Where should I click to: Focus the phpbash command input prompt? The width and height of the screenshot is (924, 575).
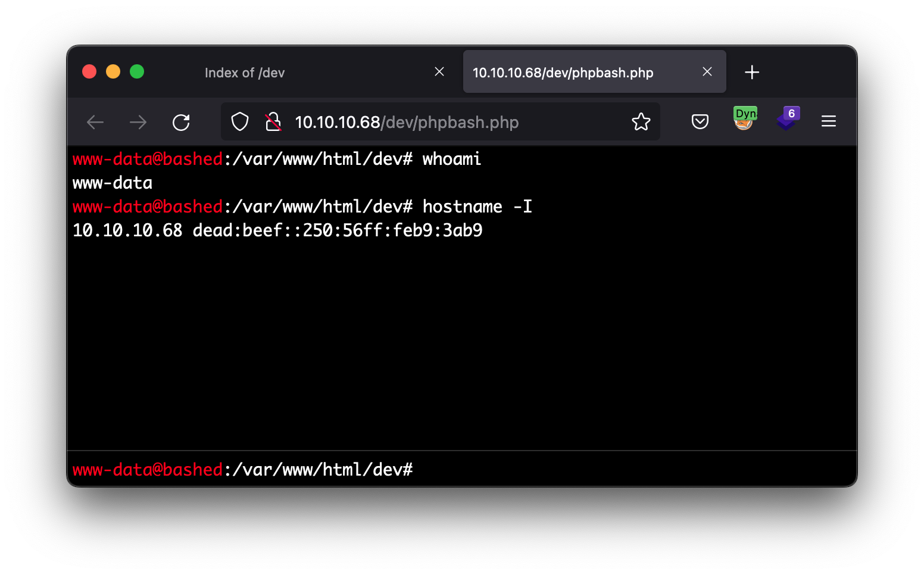tap(595, 470)
